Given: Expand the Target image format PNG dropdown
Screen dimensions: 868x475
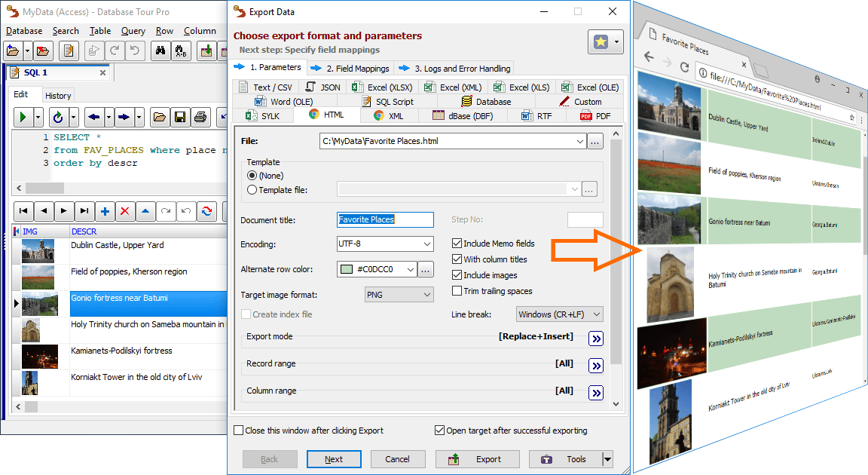Looking at the screenshot, I should click(x=426, y=296).
